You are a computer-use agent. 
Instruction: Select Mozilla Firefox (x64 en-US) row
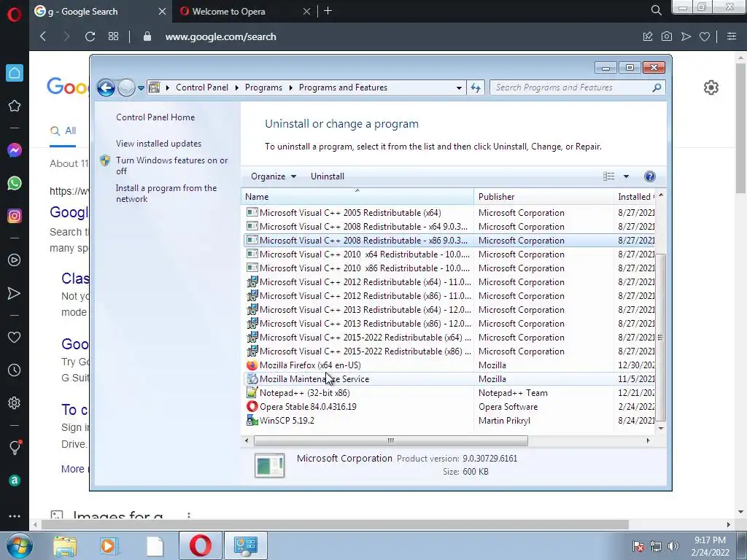449,365
